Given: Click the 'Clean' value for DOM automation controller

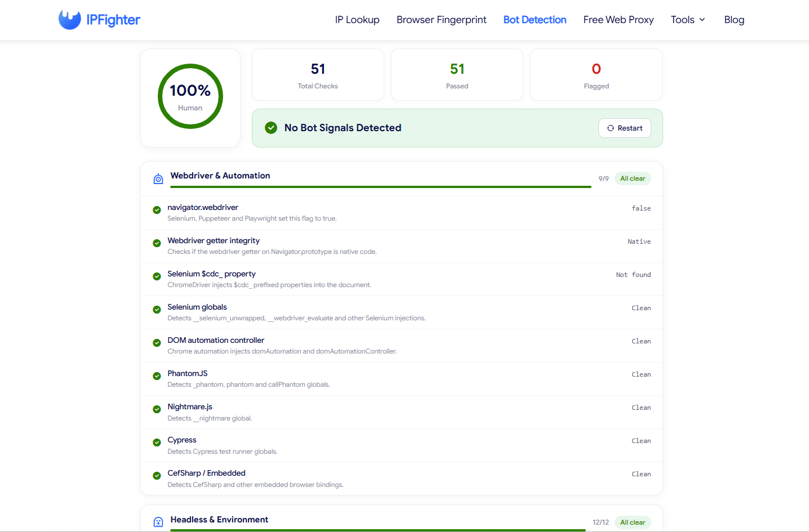Looking at the screenshot, I should pos(641,341).
